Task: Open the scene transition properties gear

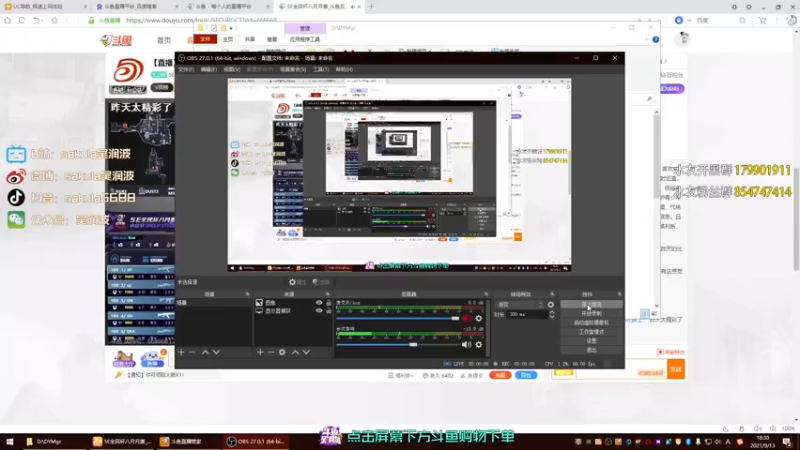Action: click(551, 305)
